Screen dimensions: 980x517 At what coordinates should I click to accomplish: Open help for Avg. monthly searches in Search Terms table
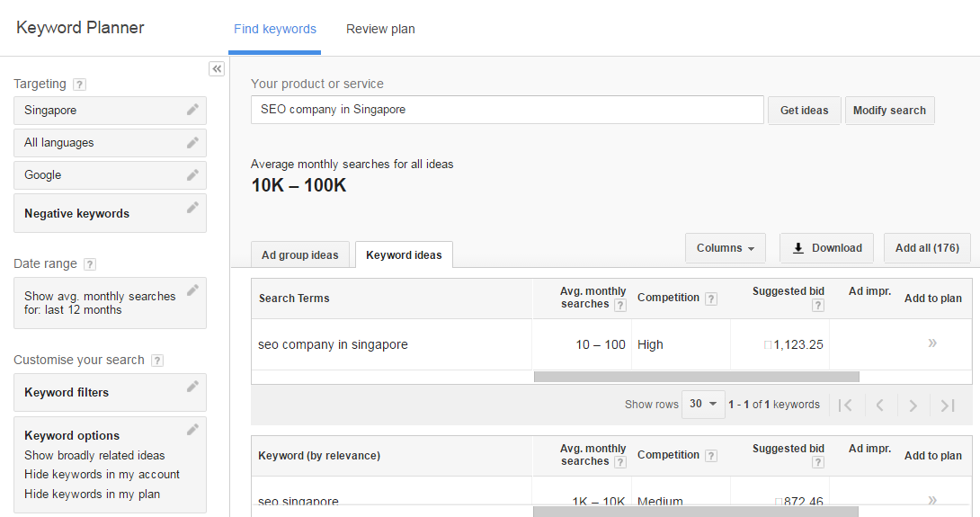coord(620,305)
